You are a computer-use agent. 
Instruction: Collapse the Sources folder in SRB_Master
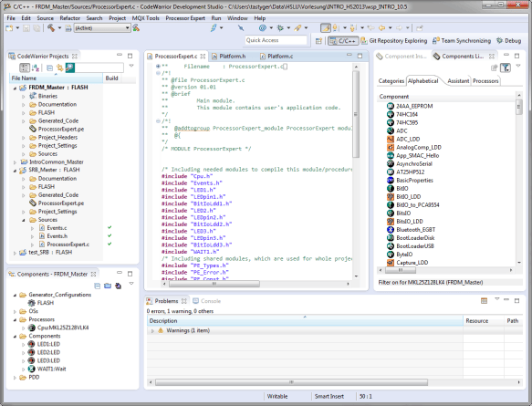24,220
